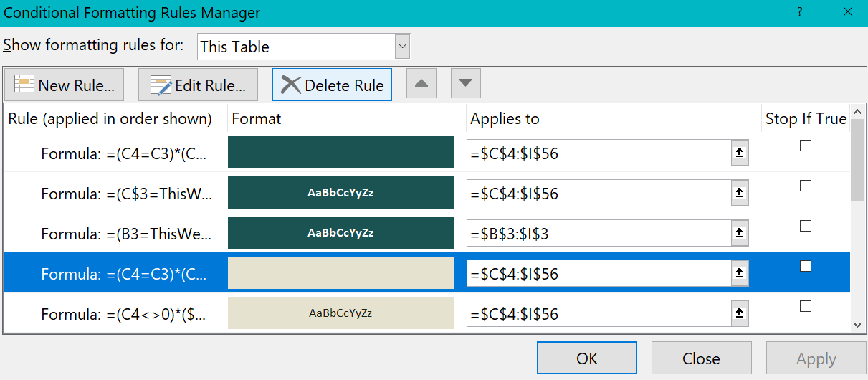Toggle Stop If True on highlighted rule
The width and height of the screenshot is (868, 380).
[x=806, y=266]
